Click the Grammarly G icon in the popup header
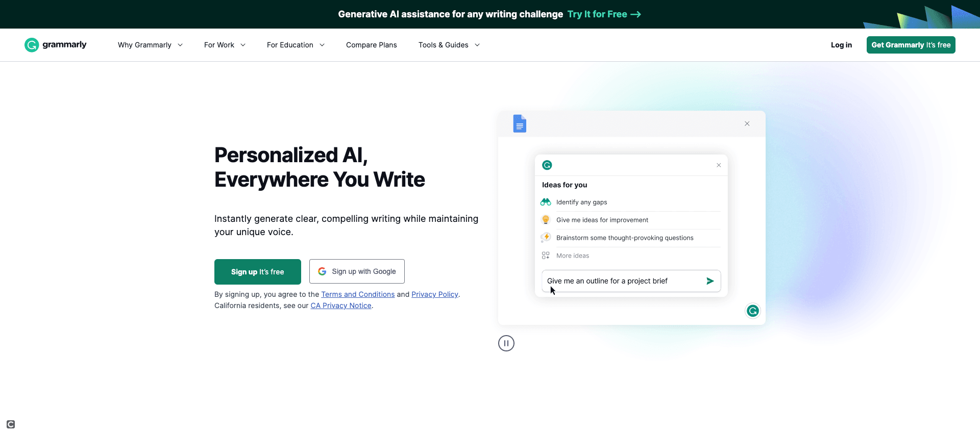 547,165
